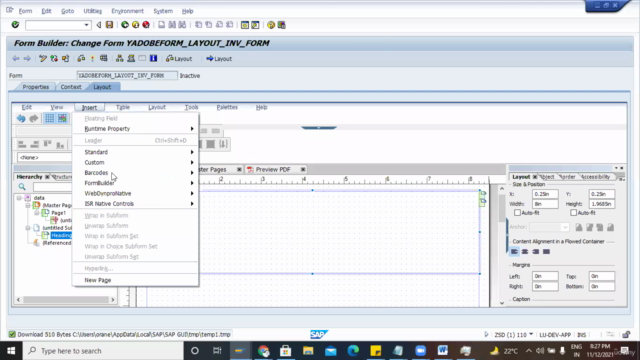The width and height of the screenshot is (640, 360).
Task: Enable Auto-fit checkbox under Width
Action: tap(517, 213)
